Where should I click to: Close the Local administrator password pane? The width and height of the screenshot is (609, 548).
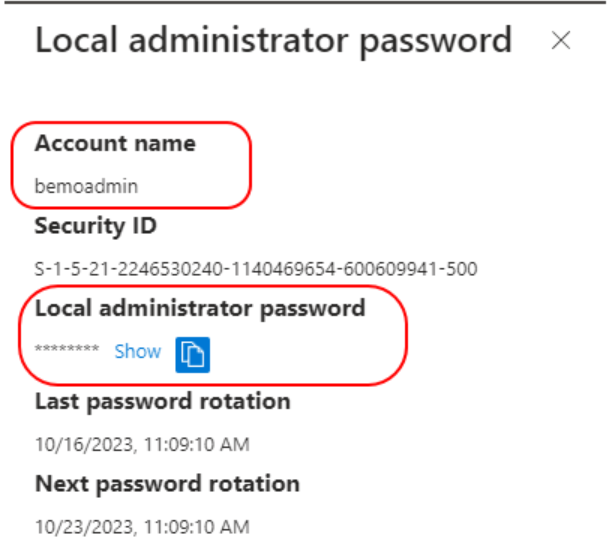561,40
